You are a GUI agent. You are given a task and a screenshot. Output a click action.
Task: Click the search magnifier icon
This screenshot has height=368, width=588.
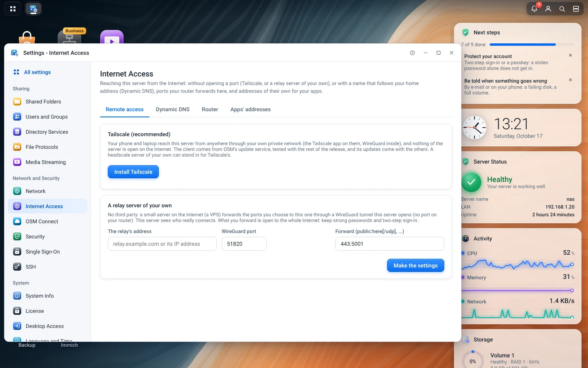pyautogui.click(x=562, y=9)
